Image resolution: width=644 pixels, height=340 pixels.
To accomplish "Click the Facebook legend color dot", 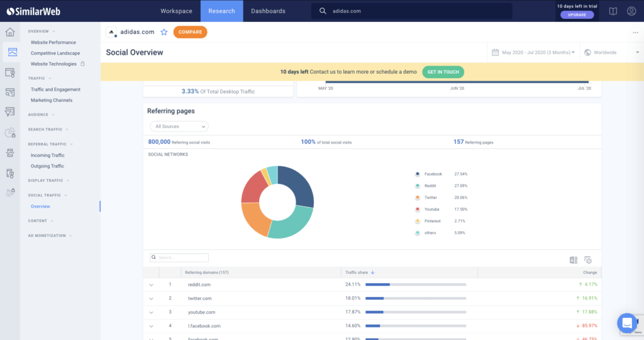I will coord(418,174).
